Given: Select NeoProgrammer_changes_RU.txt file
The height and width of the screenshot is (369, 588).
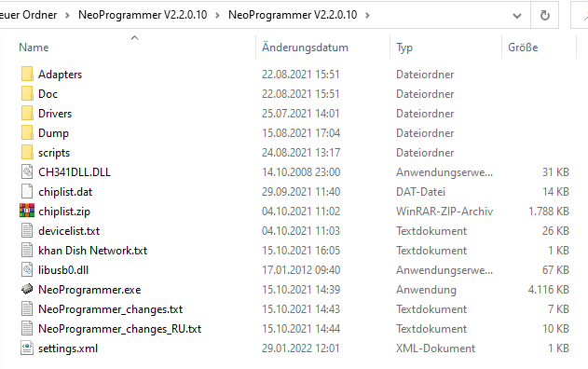Looking at the screenshot, I should 119,329.
